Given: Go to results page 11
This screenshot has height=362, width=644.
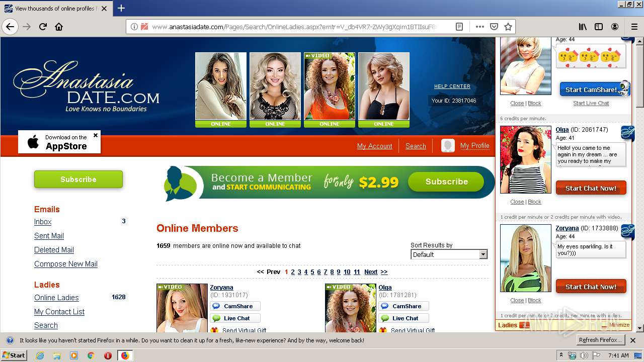Looking at the screenshot, I should [357, 272].
